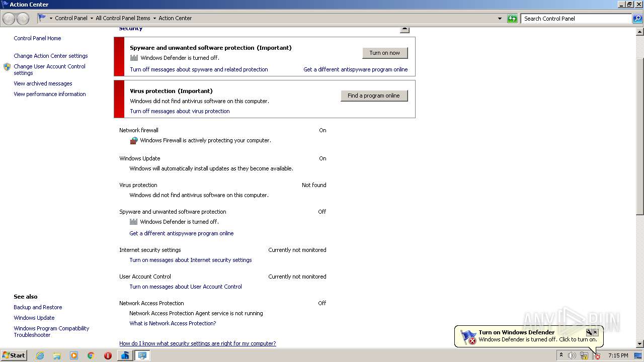644x362 pixels.
Task: Turn on messages about Internet security settings
Action: pos(191,260)
